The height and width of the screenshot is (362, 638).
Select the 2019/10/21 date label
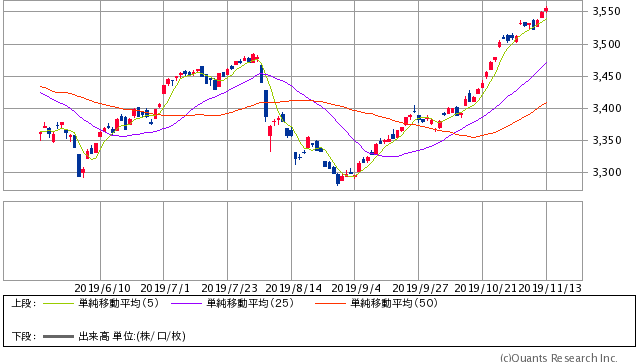click(485, 288)
